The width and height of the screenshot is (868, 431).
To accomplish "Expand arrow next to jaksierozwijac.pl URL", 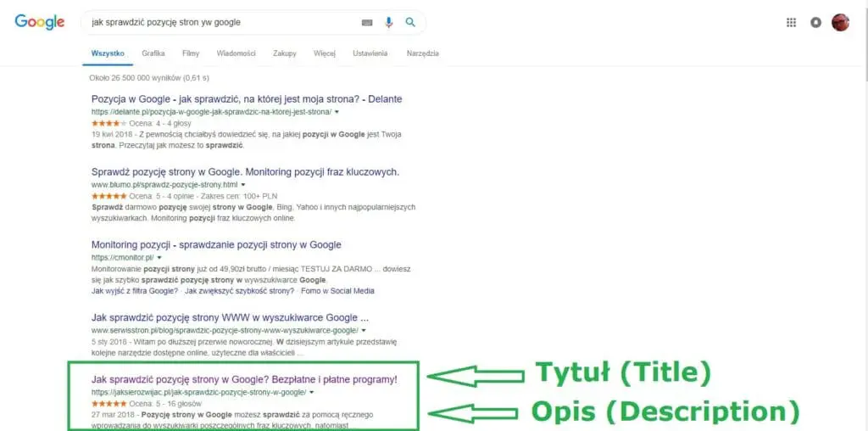I will (x=312, y=392).
